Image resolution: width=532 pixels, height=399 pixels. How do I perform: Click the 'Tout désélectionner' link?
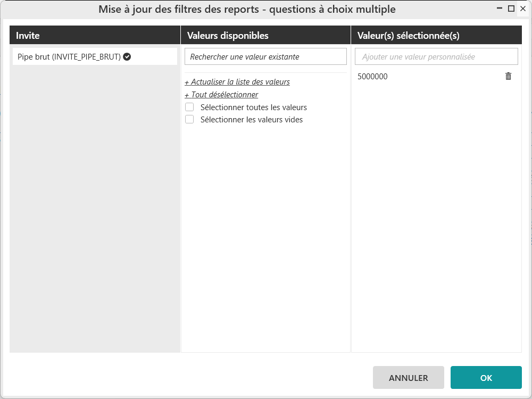pos(221,95)
